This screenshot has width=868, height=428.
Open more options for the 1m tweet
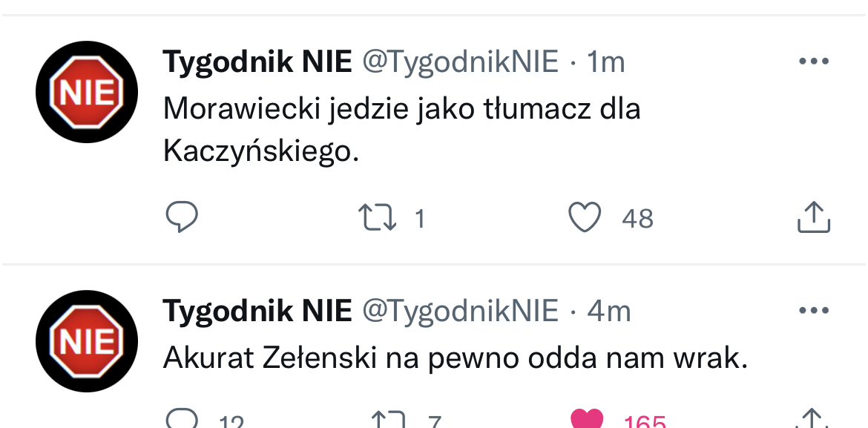(x=813, y=62)
